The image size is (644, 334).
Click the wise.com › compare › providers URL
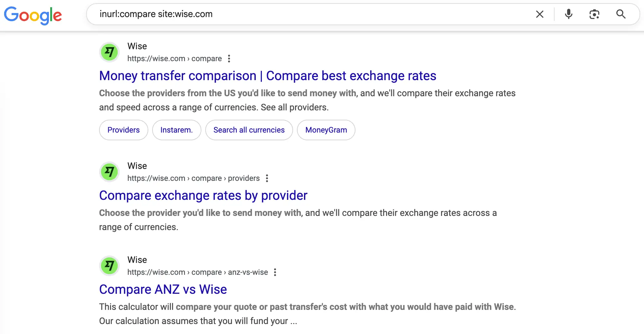click(193, 178)
